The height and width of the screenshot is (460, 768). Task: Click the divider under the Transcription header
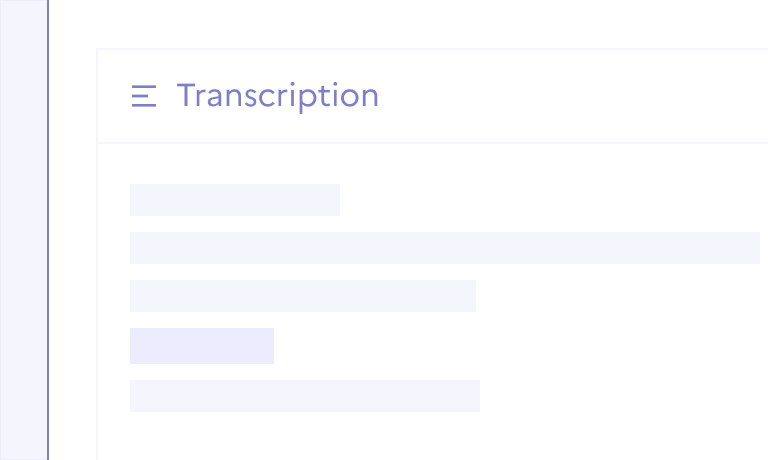[x=430, y=143]
